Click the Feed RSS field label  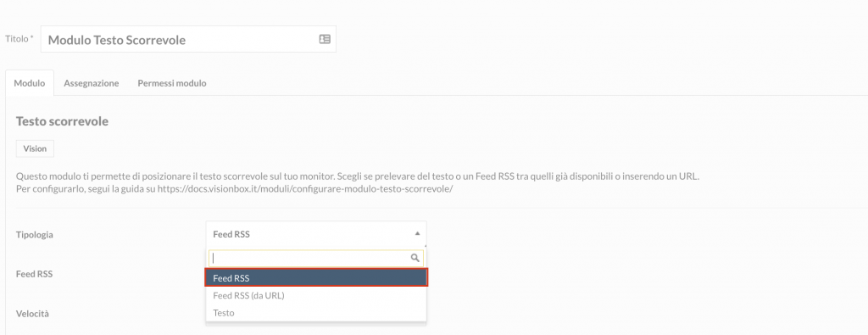pos(34,274)
